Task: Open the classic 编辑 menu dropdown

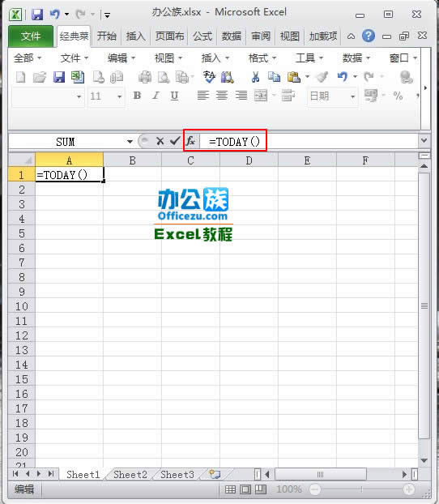Action: (121, 58)
